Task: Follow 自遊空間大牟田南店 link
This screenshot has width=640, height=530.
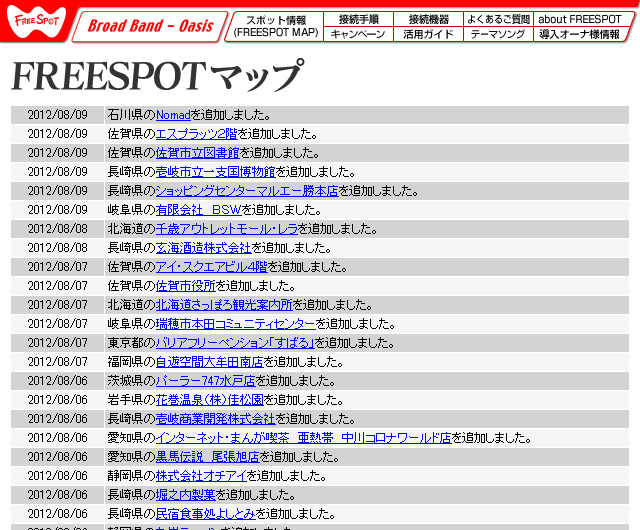Action: [x=210, y=362]
